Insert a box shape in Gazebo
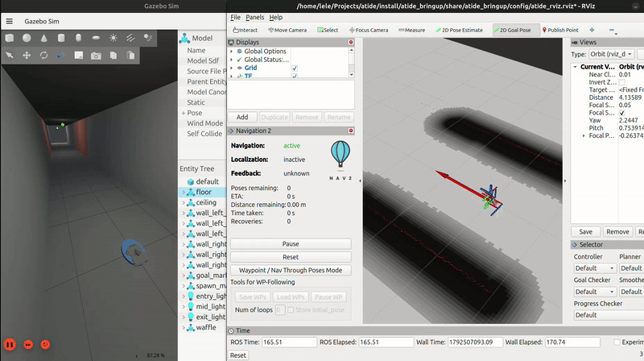Viewport: 644px width, 361px height. click(10, 38)
